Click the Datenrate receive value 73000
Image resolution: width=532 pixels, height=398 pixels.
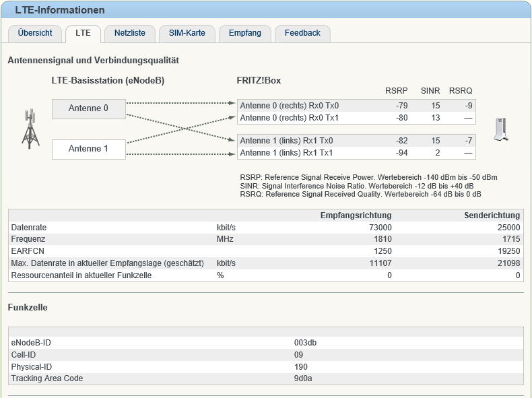click(380, 228)
